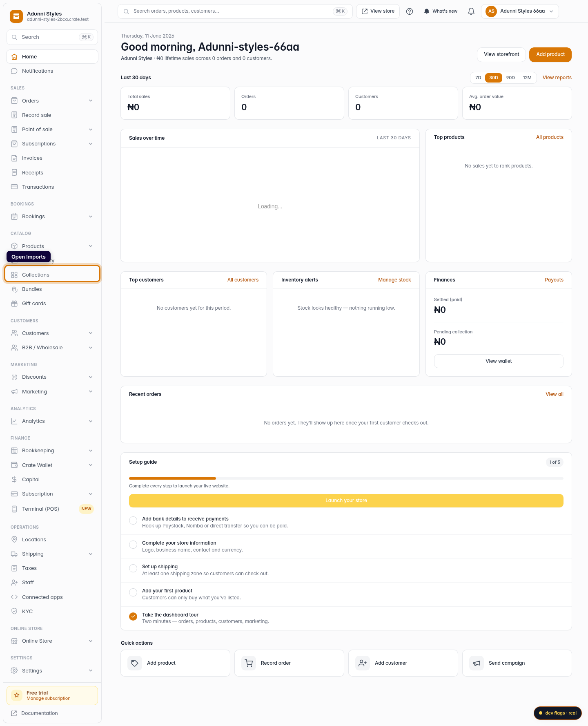Click the top search orders field
The image size is (588, 726).
(235, 11)
